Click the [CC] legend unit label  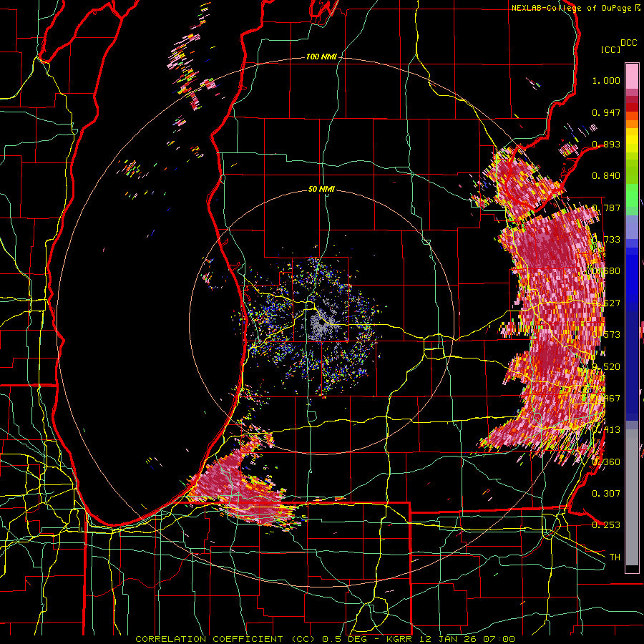point(610,49)
